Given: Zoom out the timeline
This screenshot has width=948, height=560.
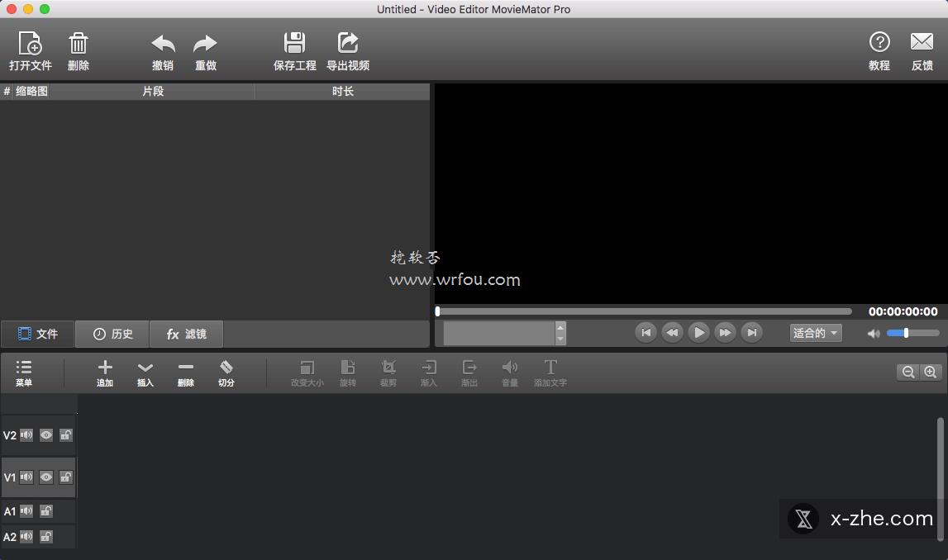Looking at the screenshot, I should click(908, 373).
